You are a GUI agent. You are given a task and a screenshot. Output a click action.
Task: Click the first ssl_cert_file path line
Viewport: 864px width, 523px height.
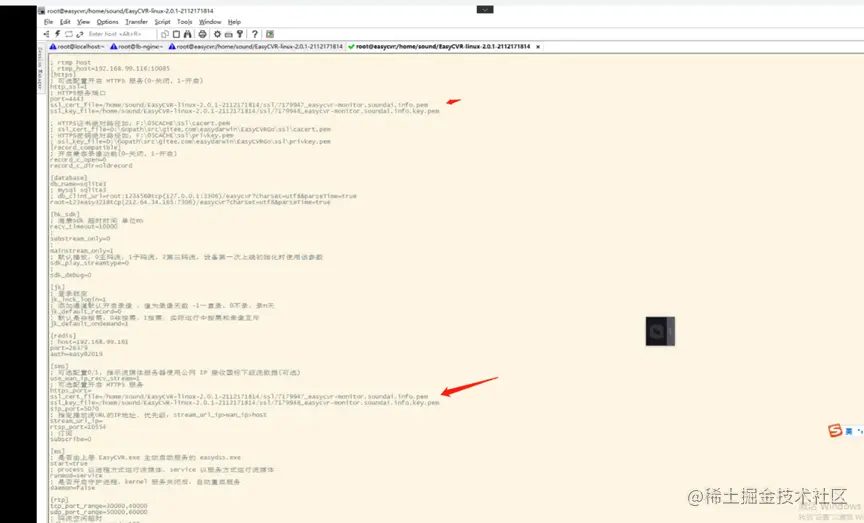coord(239,105)
